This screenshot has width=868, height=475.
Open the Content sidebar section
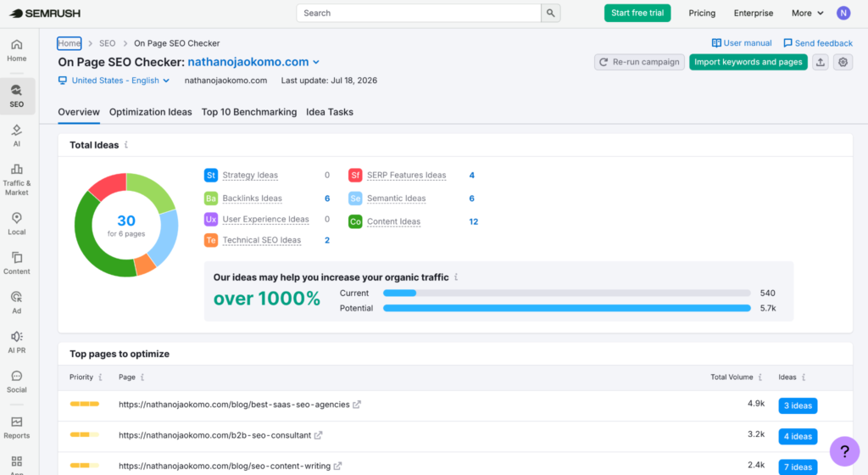(17, 263)
